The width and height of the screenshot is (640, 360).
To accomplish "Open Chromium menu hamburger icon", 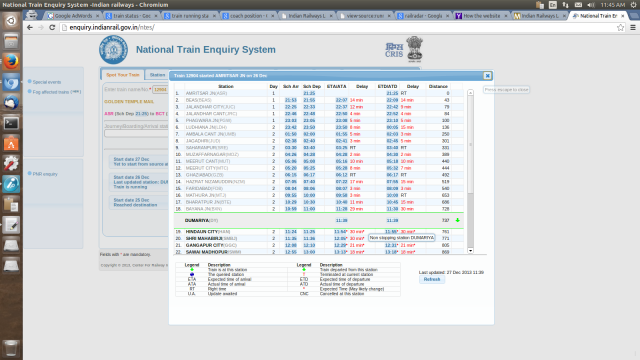I will [x=633, y=27].
